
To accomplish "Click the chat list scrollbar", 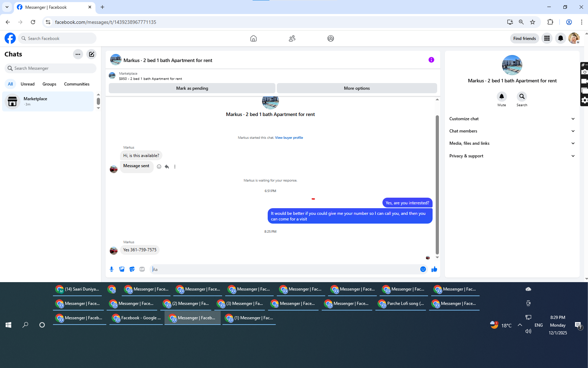I will coord(98,101).
